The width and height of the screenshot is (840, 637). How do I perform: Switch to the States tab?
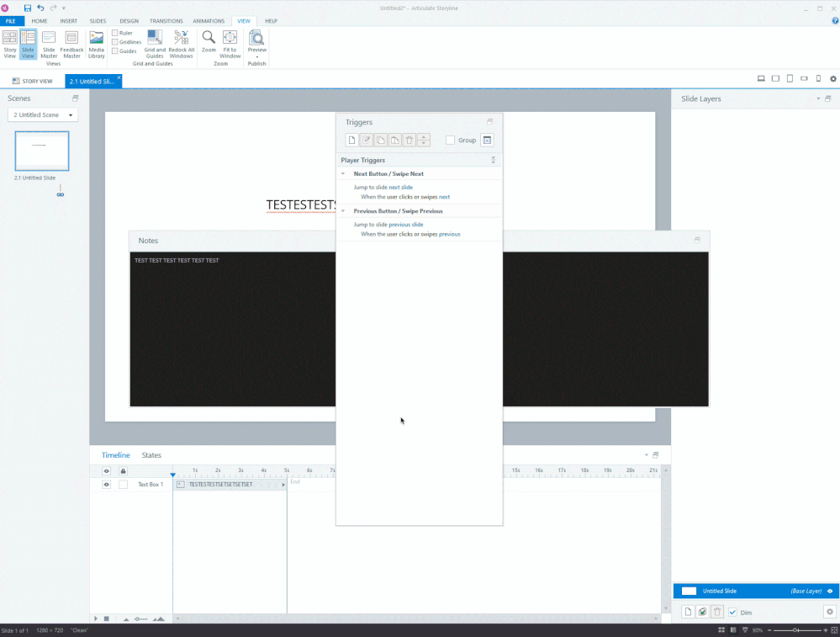[151, 455]
